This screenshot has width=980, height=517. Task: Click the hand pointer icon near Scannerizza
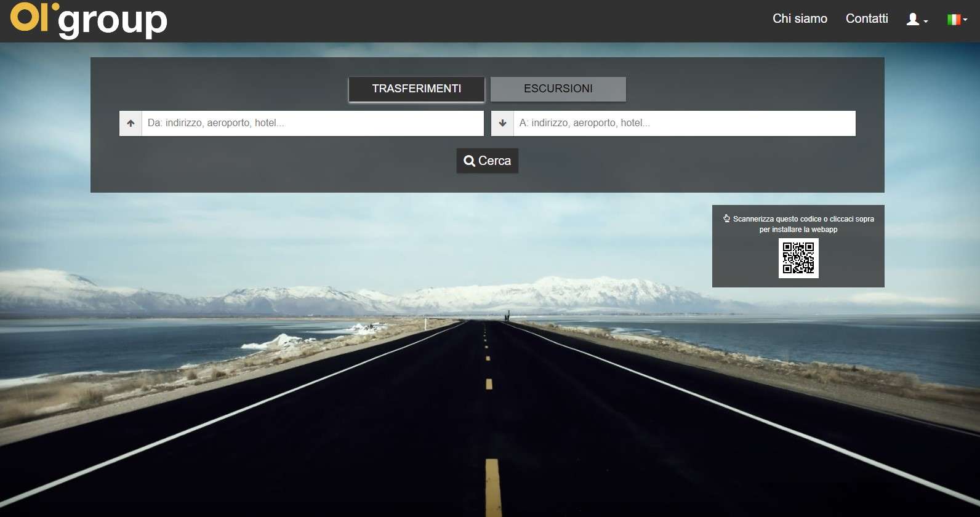(726, 218)
